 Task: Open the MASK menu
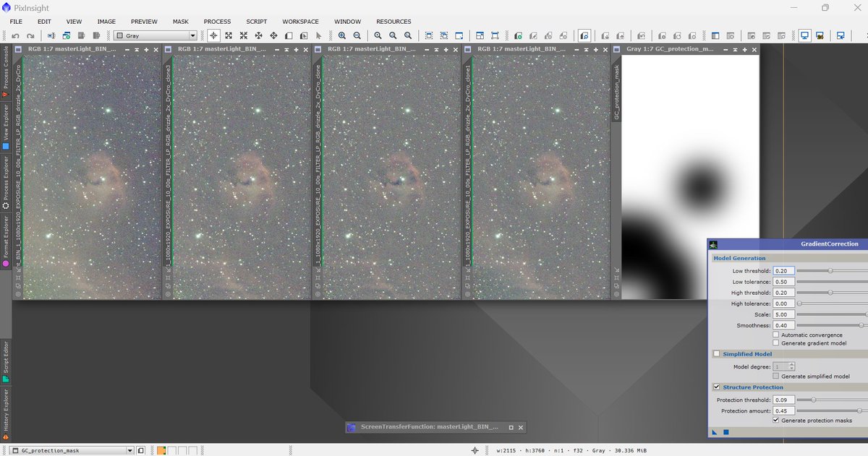pos(181,22)
